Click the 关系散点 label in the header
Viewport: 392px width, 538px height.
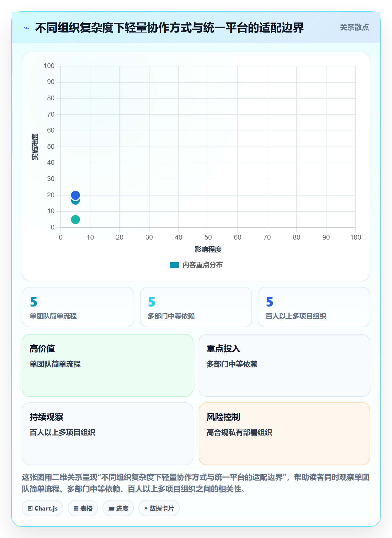tap(354, 27)
